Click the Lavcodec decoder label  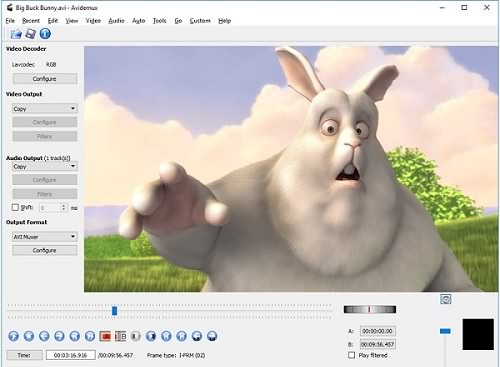point(23,64)
